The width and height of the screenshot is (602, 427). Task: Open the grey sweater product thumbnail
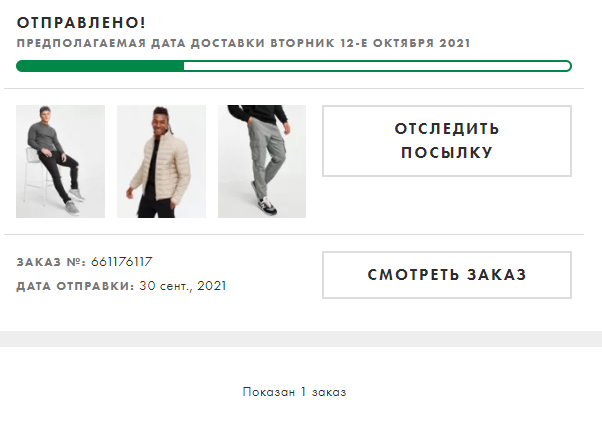60,161
